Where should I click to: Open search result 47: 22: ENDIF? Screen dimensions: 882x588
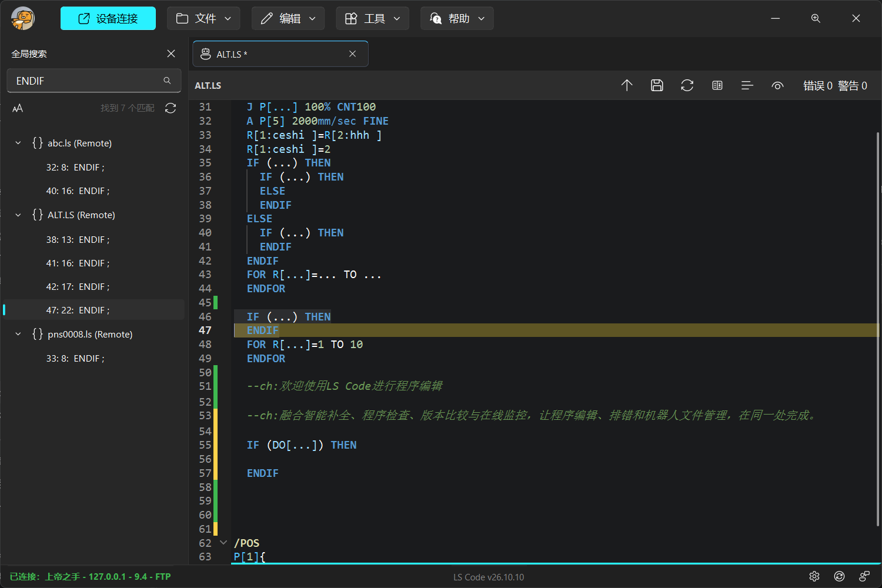(94, 310)
